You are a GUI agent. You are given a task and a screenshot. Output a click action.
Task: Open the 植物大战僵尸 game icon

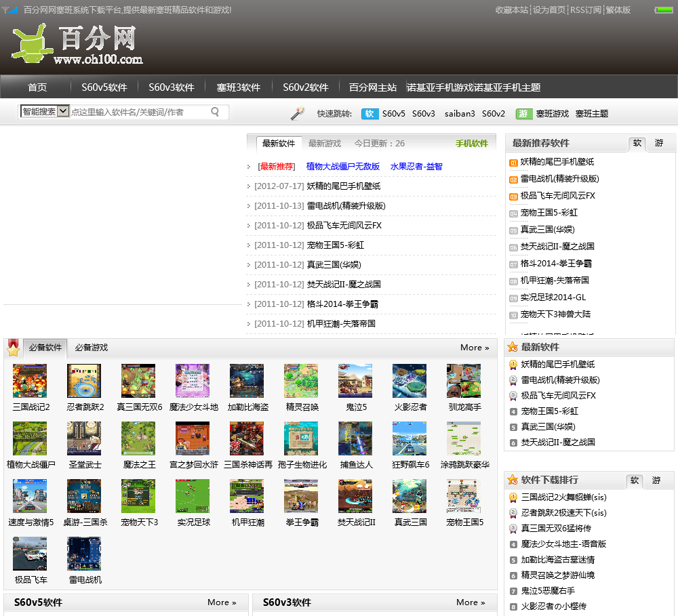tap(30, 438)
